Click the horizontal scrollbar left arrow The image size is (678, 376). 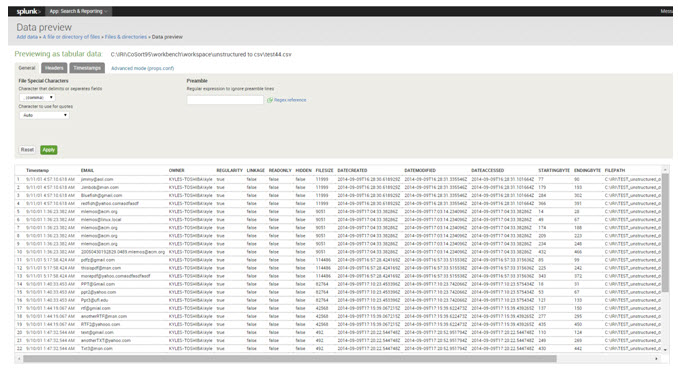(19, 359)
